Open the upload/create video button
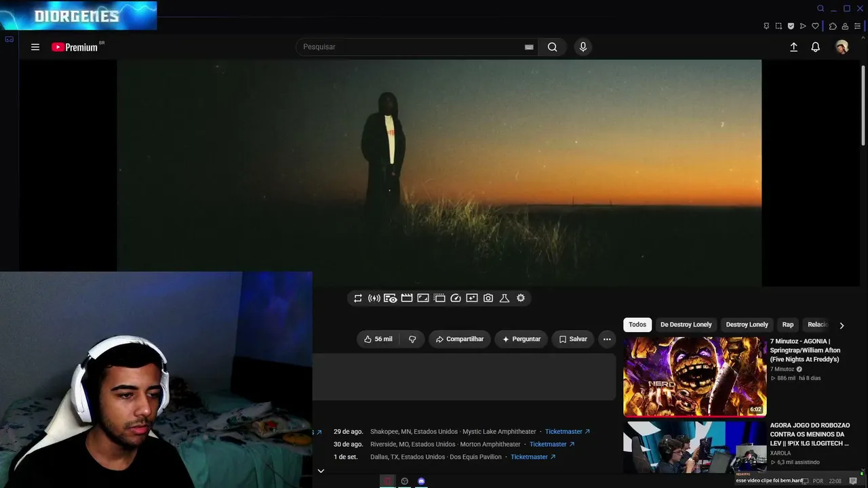Image resolution: width=868 pixels, height=488 pixels. [x=793, y=47]
